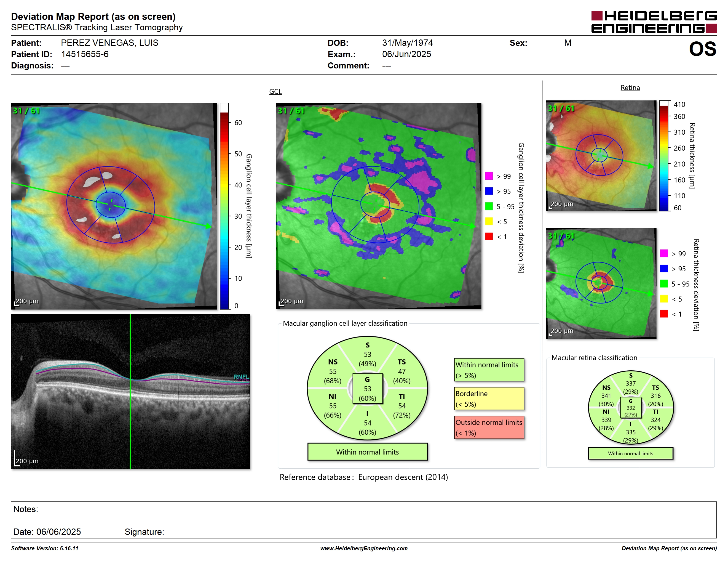This screenshot has width=728, height=563.
Task: Click the retina sector NI value 339 (28%)
Action: pyautogui.click(x=606, y=424)
